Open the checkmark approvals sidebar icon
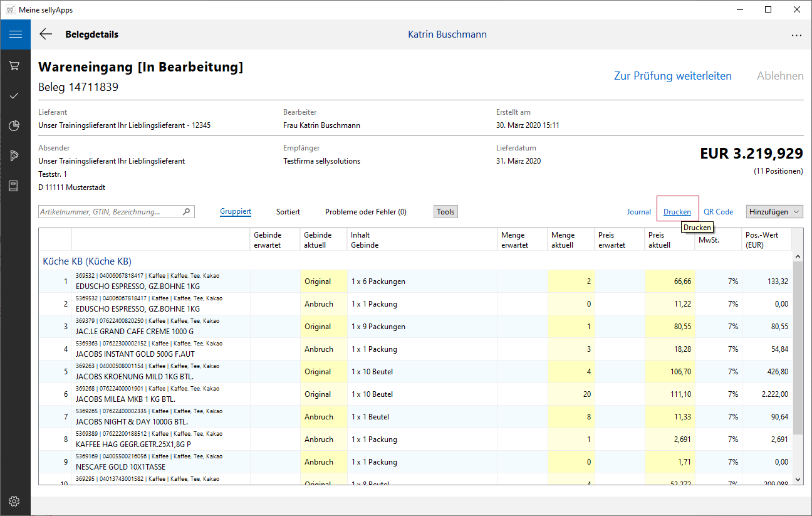Viewport: 812px width, 516px height. coord(15,95)
